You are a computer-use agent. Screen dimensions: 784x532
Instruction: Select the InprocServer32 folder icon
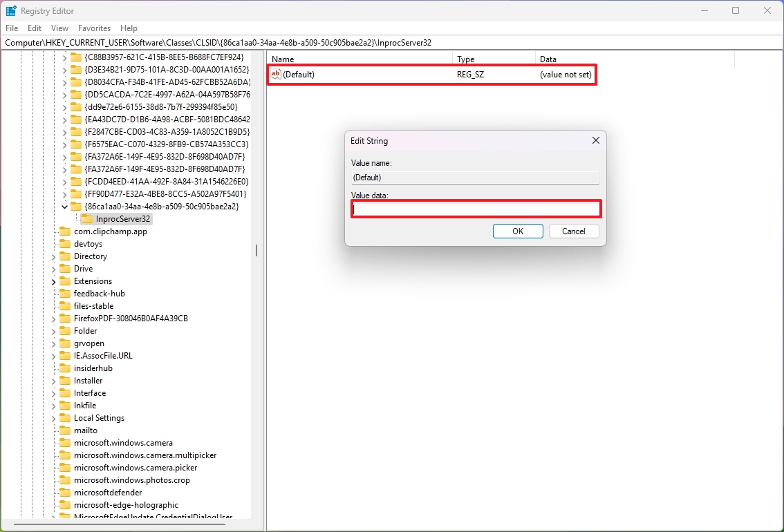point(86,218)
